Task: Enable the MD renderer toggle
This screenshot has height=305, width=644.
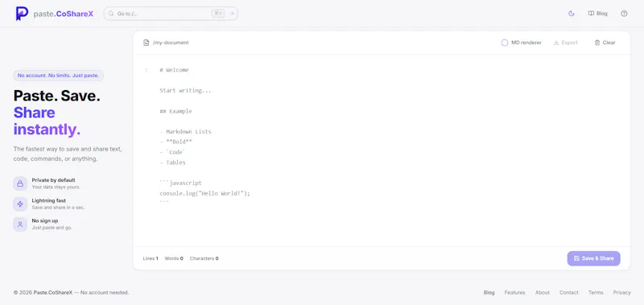Action: (505, 43)
